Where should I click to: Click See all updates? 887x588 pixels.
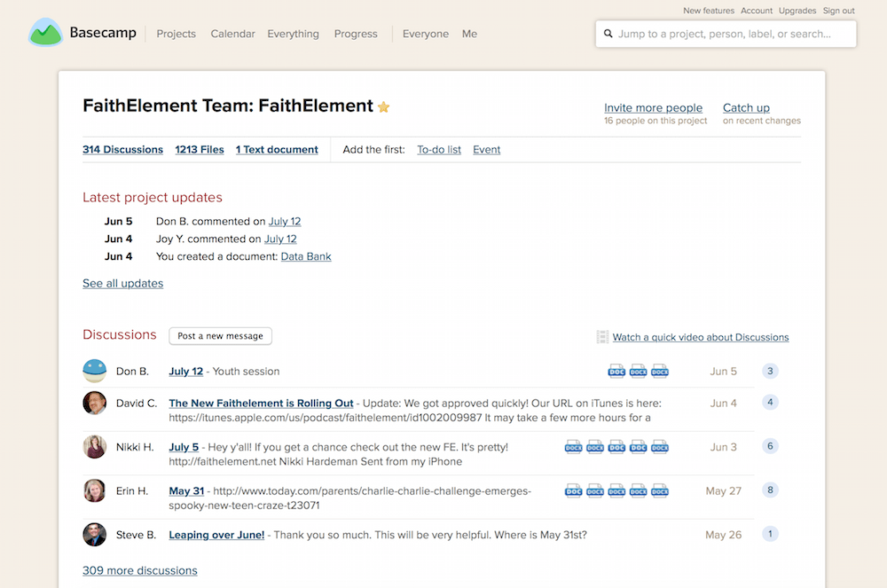coord(122,283)
